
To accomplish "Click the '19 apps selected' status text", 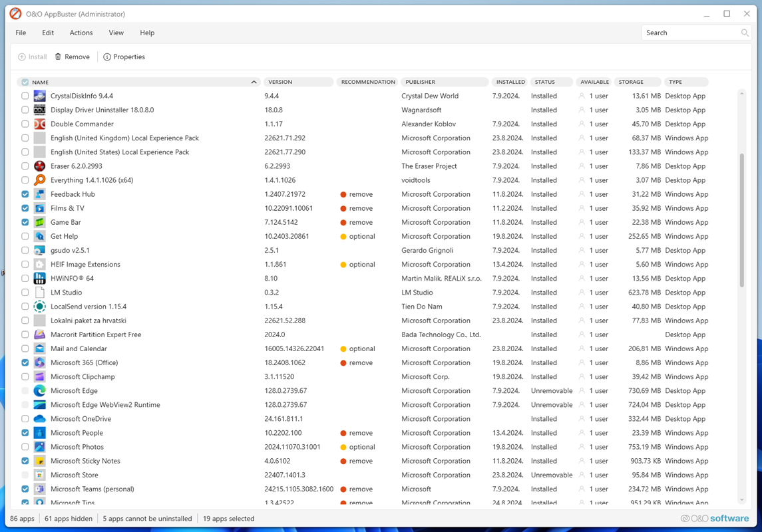I will point(228,519).
